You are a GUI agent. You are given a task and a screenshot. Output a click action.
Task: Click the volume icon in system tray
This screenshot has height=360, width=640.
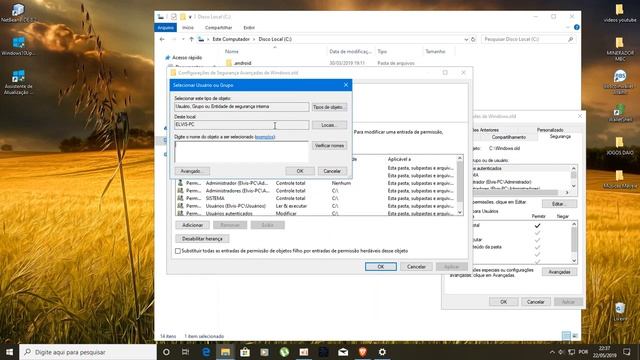click(x=561, y=352)
